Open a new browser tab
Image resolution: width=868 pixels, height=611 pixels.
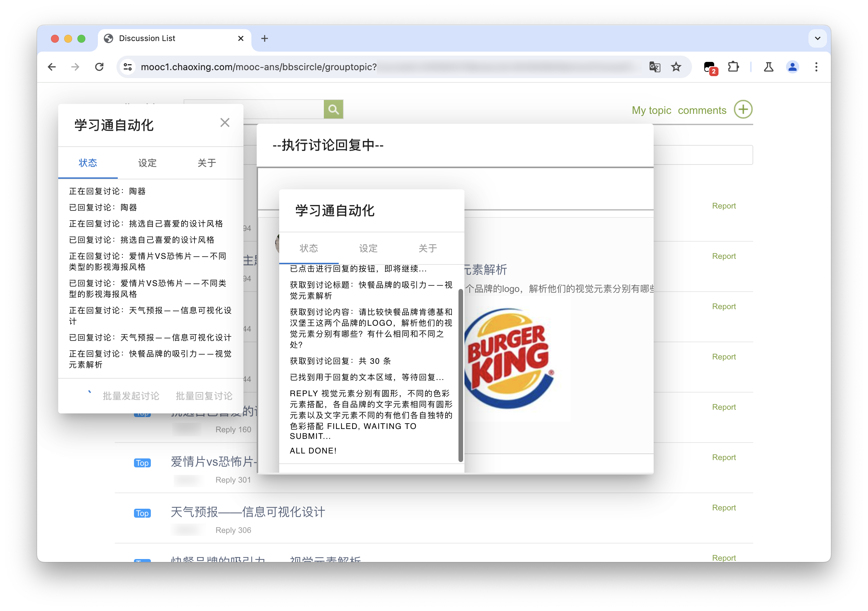[x=265, y=38]
